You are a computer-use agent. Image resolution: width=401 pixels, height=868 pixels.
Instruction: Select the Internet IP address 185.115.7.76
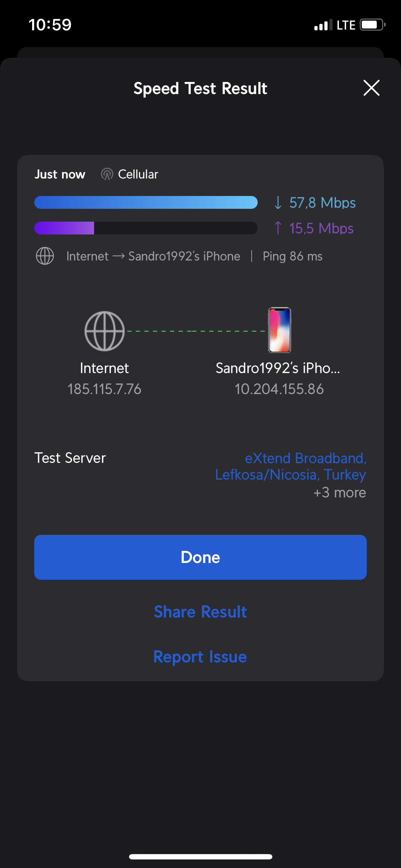(104, 389)
